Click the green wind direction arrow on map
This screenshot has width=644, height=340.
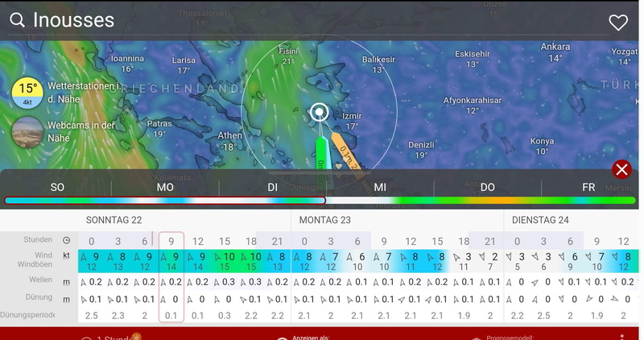point(320,151)
